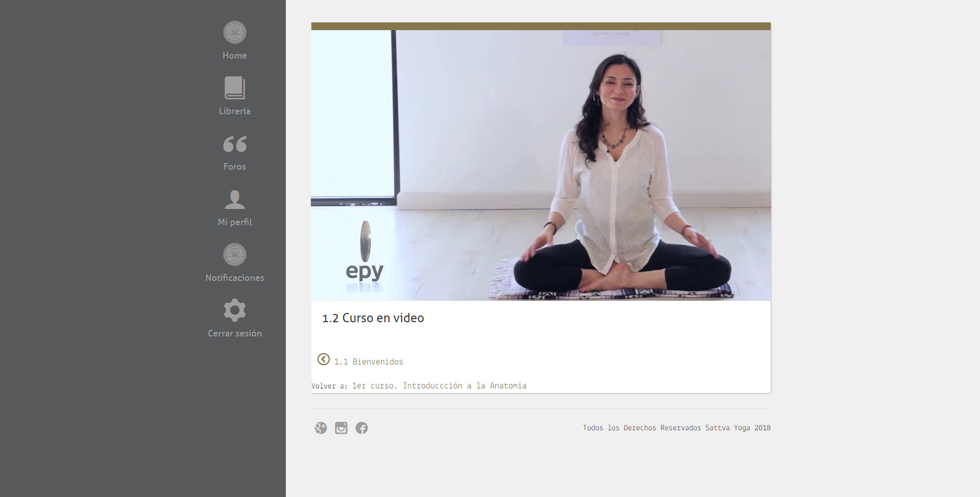Open Foros quote-mark icon

tap(235, 144)
